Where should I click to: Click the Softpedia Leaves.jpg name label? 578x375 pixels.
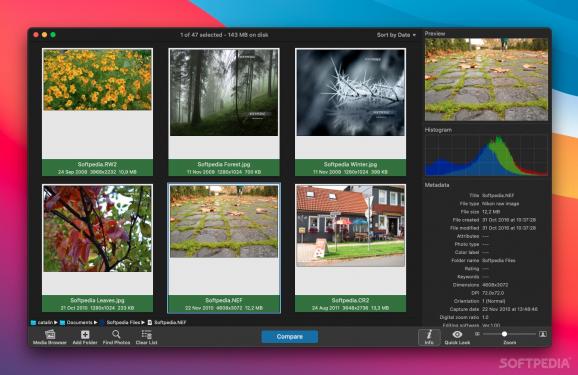(x=97, y=301)
